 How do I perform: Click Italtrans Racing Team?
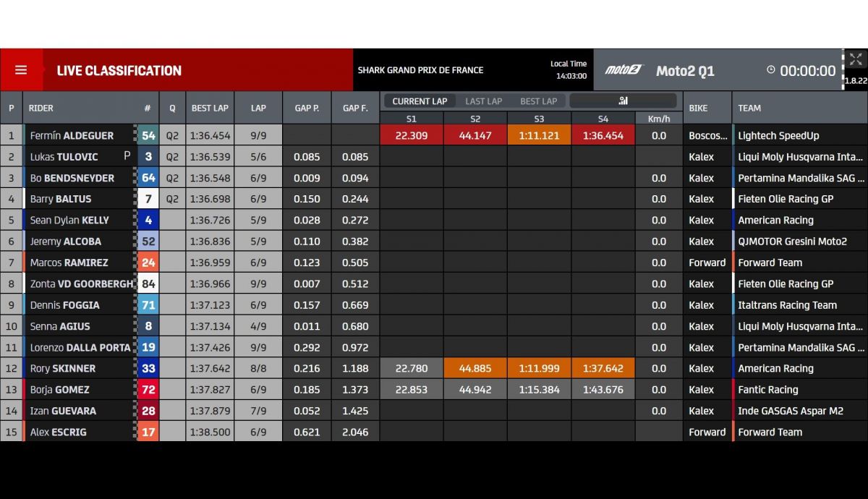click(x=787, y=305)
